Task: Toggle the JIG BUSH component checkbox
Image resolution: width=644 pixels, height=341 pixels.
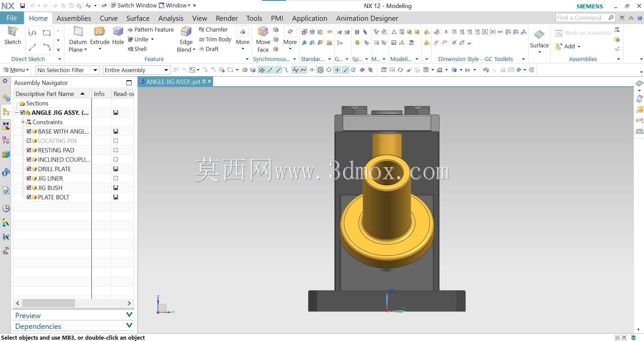Action: coord(29,188)
